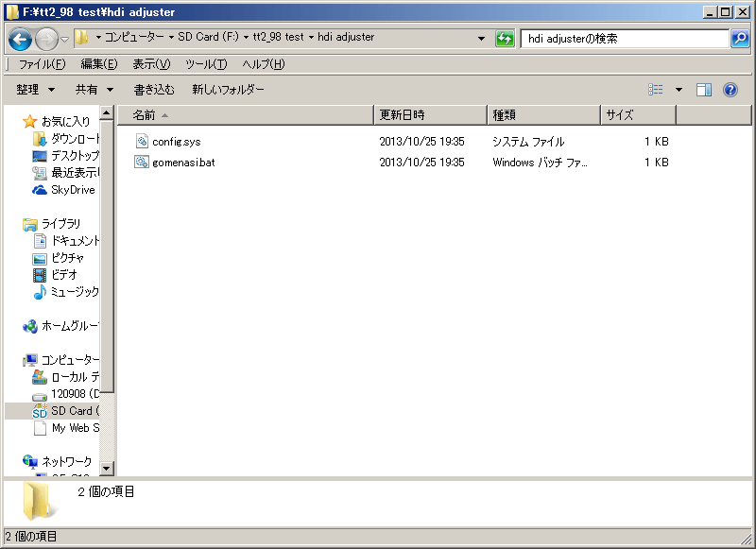Click the change view icon

point(655,90)
